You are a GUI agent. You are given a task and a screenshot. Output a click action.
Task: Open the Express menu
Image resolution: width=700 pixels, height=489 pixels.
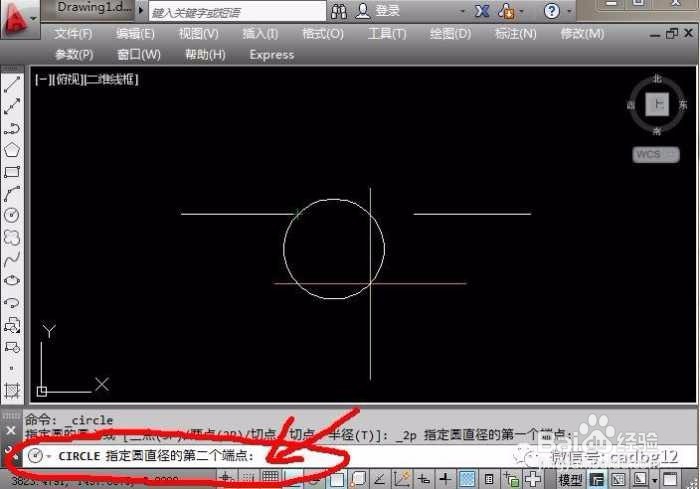272,55
